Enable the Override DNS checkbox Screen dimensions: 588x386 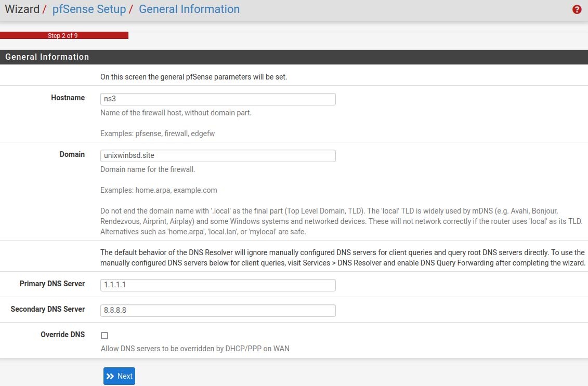click(104, 336)
